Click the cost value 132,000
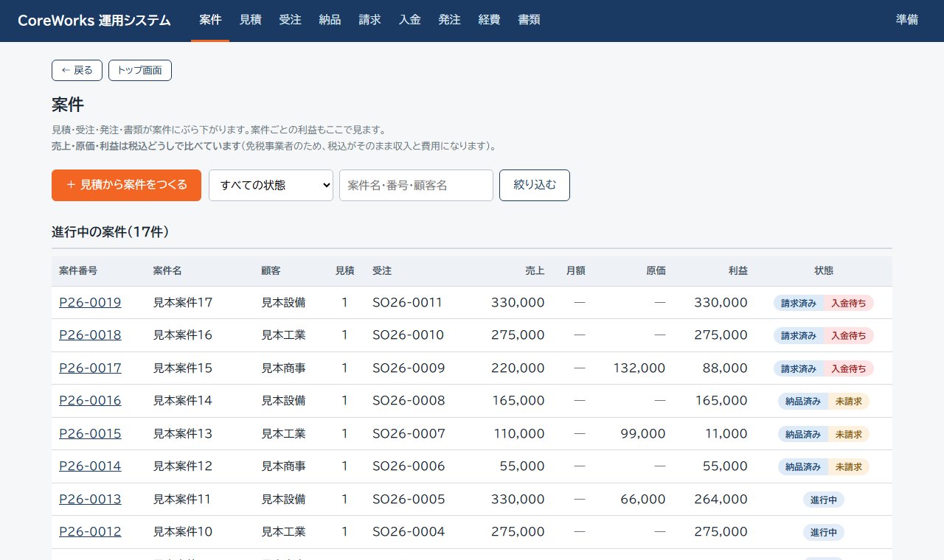Screen dimensions: 944x560 [x=639, y=368]
